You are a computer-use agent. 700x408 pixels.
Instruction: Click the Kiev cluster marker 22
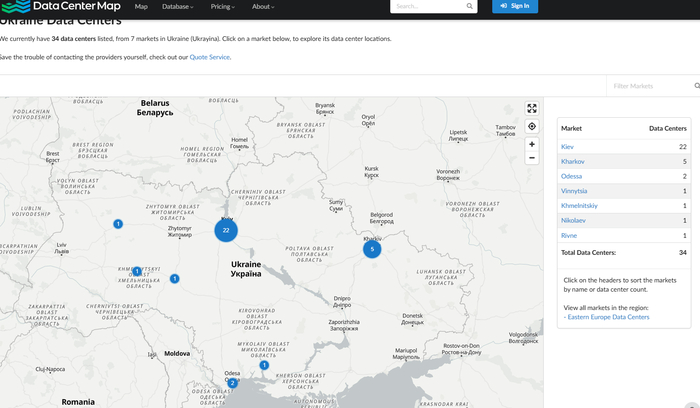[x=226, y=230]
